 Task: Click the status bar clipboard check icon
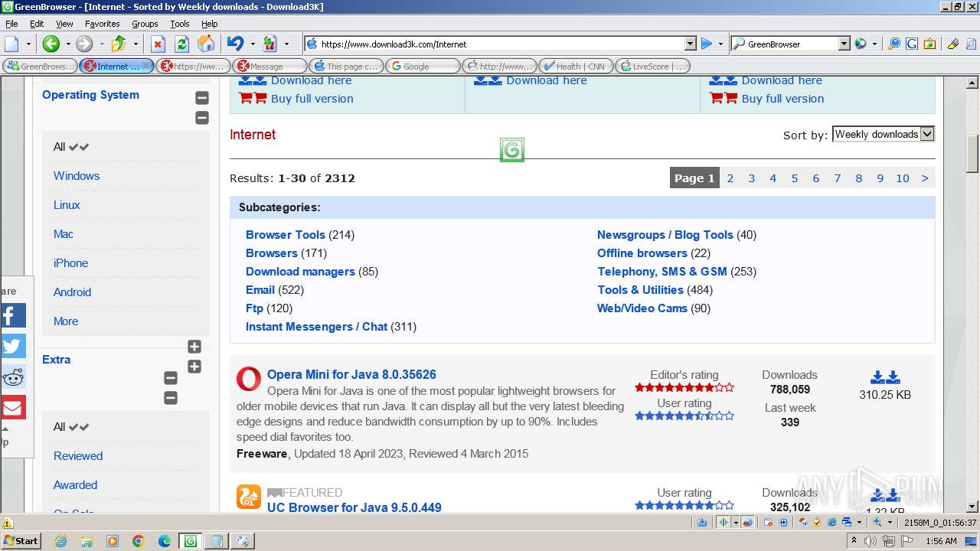pyautogui.click(x=817, y=522)
